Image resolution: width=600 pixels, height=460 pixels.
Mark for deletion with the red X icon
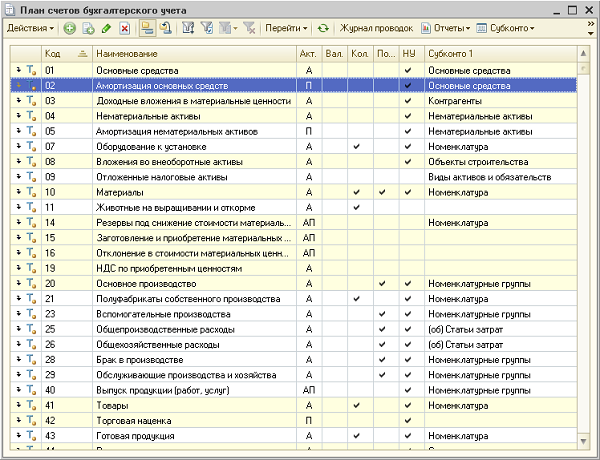(125, 28)
